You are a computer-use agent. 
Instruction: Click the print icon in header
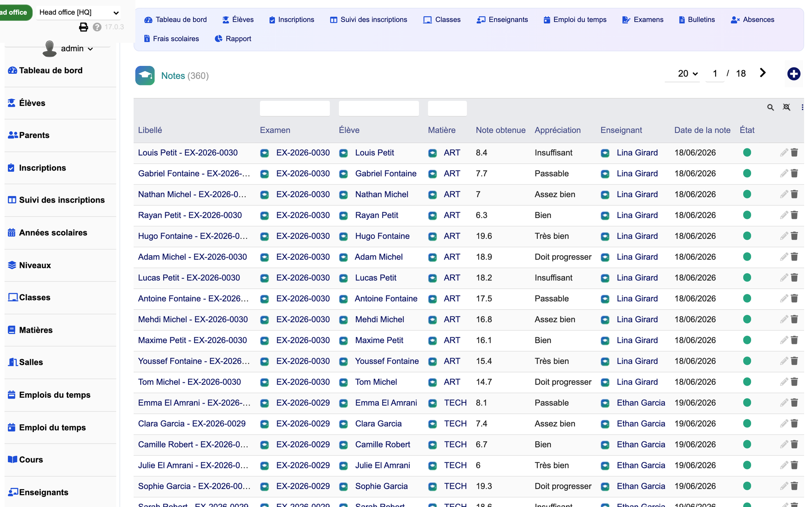tap(83, 27)
